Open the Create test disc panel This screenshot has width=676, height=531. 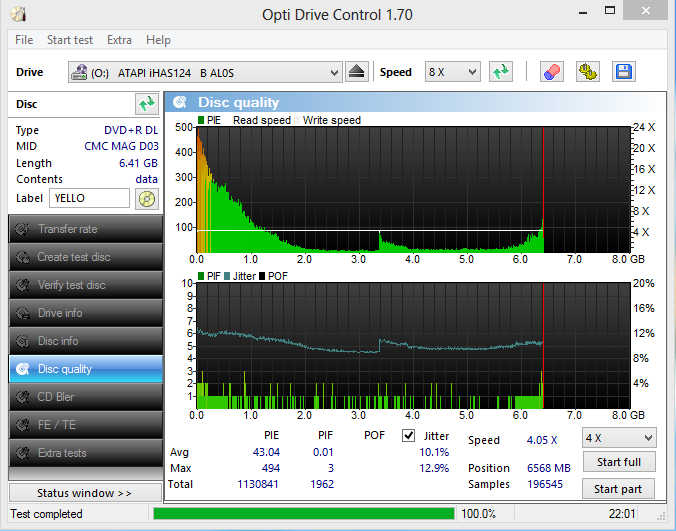pyautogui.click(x=86, y=257)
